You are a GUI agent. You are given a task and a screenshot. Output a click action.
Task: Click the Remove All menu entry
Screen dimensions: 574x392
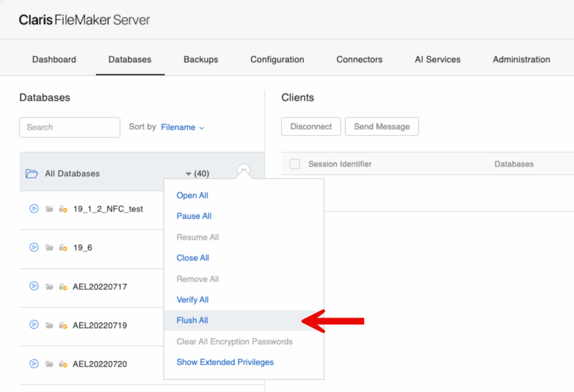click(x=198, y=279)
